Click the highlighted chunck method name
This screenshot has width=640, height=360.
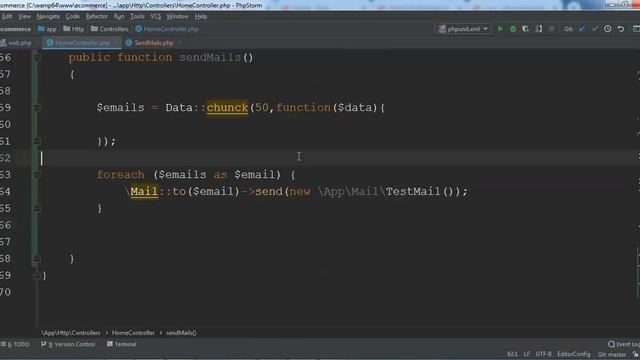coord(227,108)
